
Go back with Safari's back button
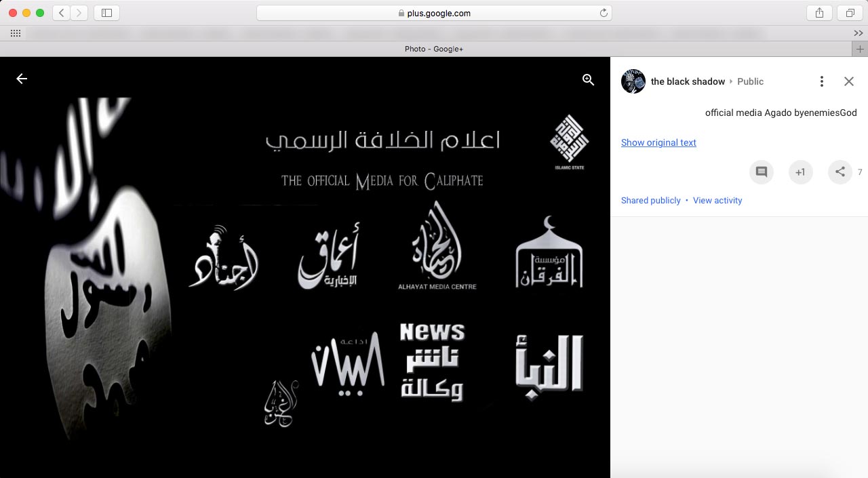62,13
